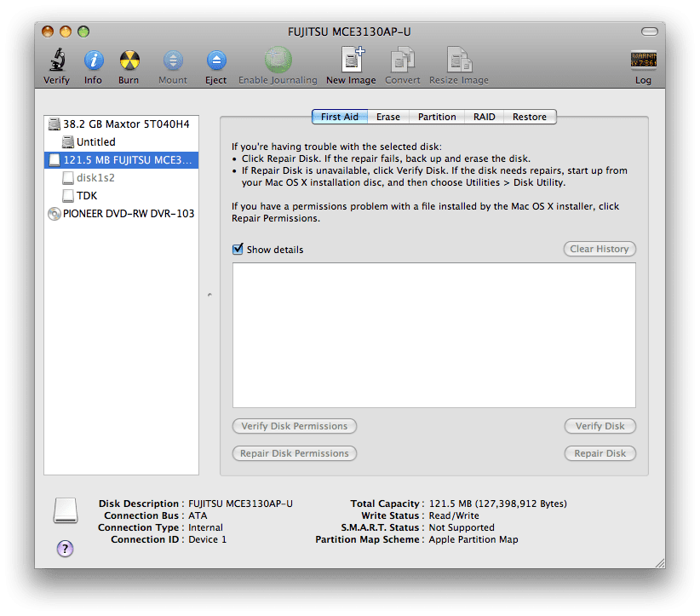This screenshot has height=616, width=700.
Task: Open disk Info from the toolbar
Action: 94,60
